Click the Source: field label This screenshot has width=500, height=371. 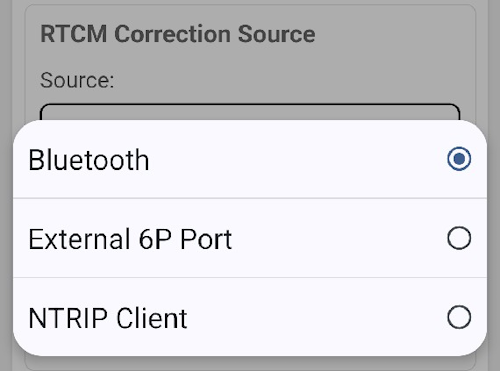point(77,80)
